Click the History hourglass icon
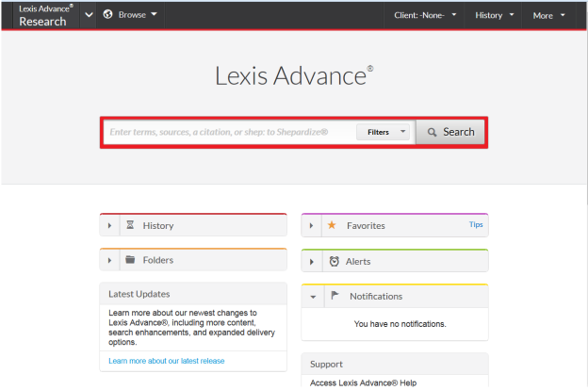This screenshot has height=390, width=588. (x=130, y=225)
